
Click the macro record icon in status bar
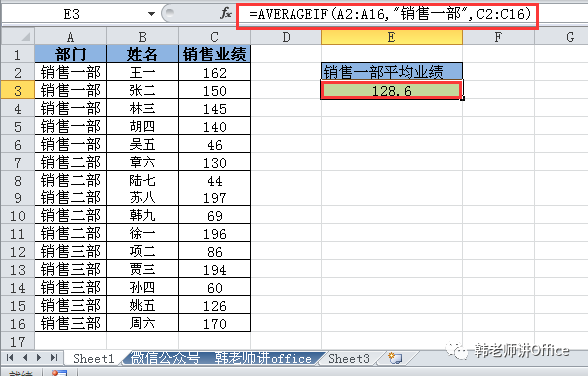[x=60, y=373]
